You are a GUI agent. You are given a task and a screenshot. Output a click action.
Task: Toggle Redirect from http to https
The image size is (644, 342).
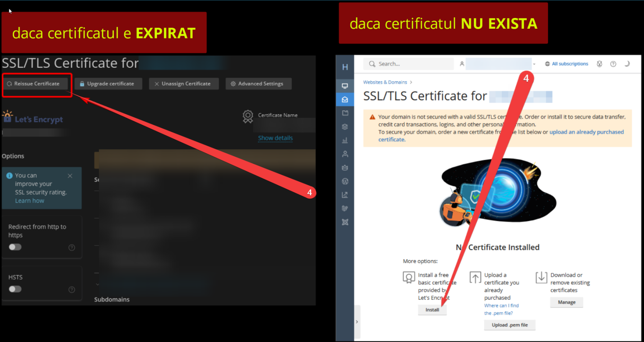[15, 247]
